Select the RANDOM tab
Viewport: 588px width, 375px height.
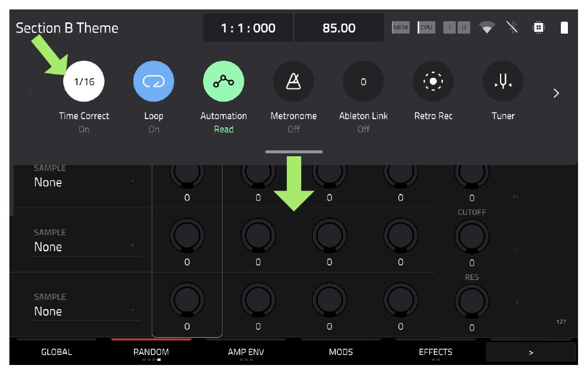[x=151, y=352]
